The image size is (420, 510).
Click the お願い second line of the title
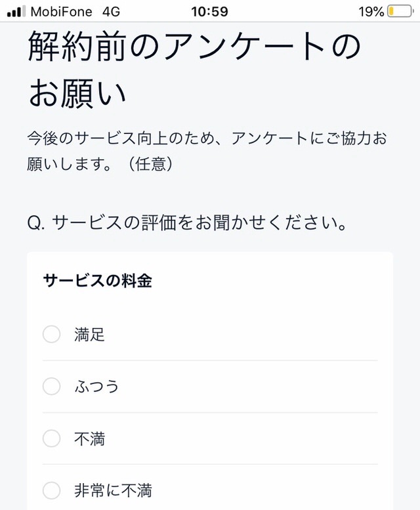(x=77, y=93)
